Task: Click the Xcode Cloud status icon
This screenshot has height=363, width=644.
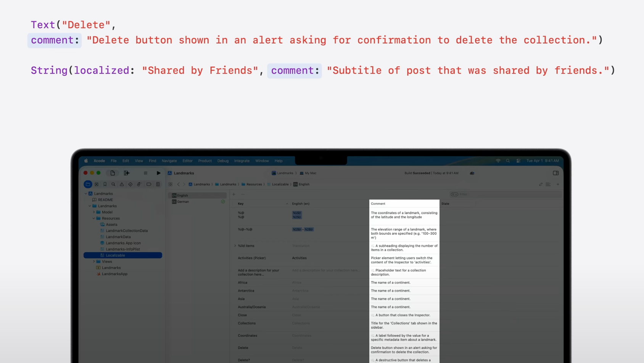Action: tap(472, 173)
